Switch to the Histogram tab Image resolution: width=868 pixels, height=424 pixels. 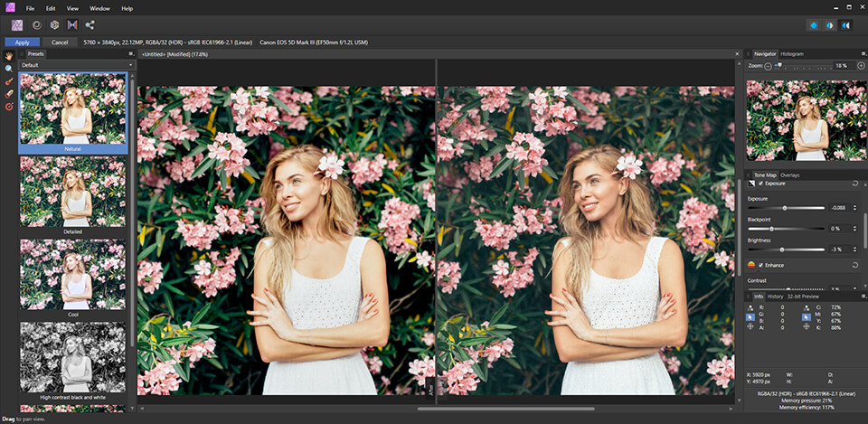[x=792, y=53]
